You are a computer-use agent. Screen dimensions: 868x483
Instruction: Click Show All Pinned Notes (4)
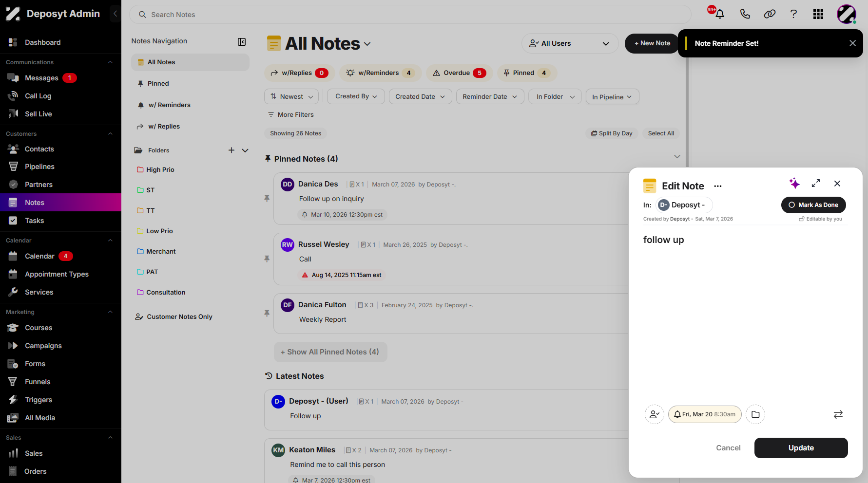click(x=330, y=352)
